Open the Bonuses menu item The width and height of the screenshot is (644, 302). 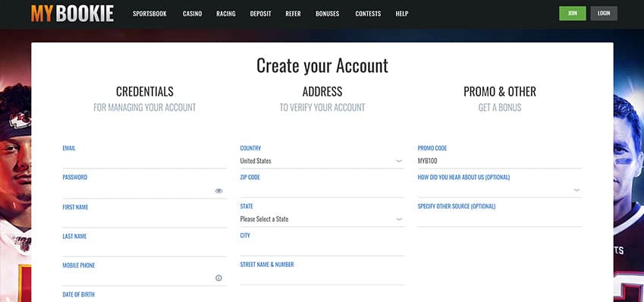328,14
